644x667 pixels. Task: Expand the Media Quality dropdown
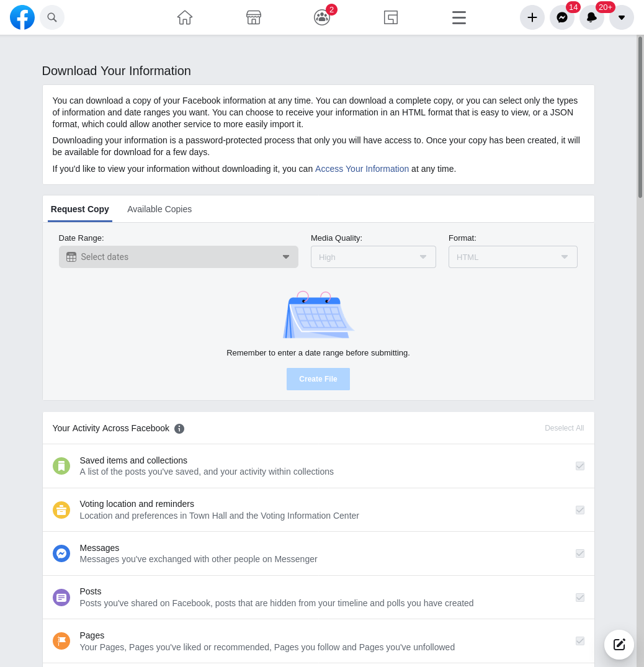[373, 257]
